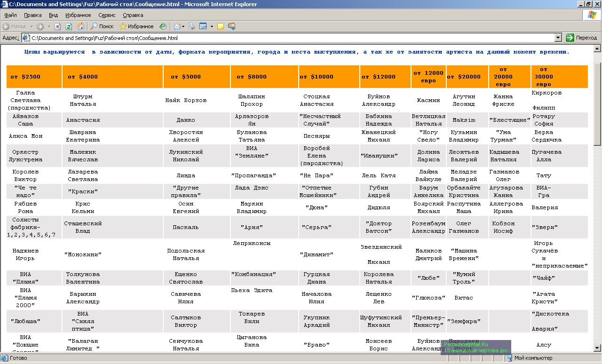The width and height of the screenshot is (602, 364).
Task: Click the 'от $10000' column header
Action: [329, 77]
